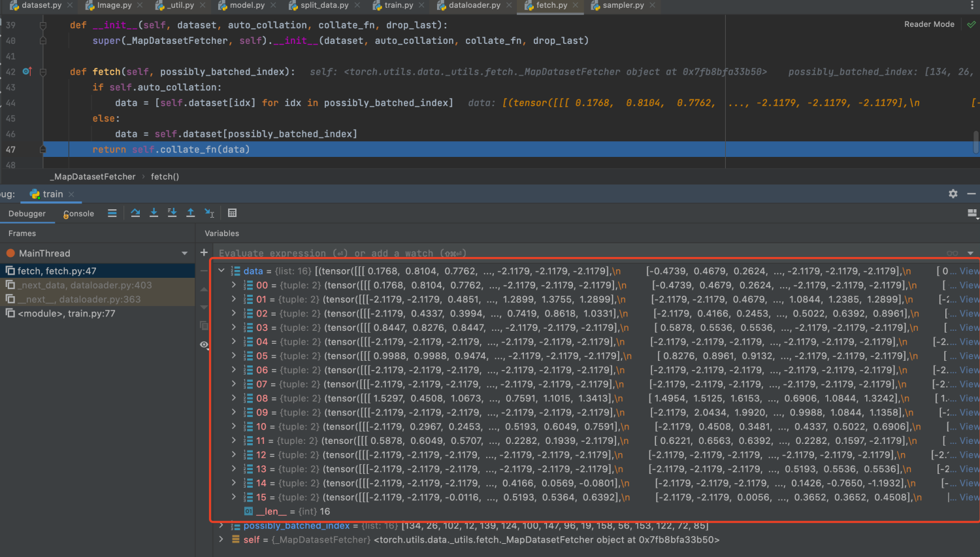Open the debugger settings gear icon
Screen dimensions: 980x557
click(x=953, y=194)
